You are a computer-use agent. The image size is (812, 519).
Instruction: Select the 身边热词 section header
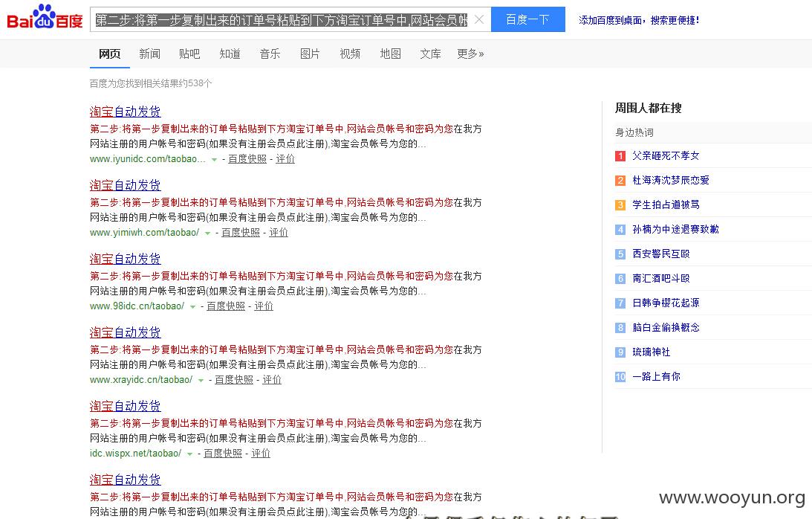(634, 132)
